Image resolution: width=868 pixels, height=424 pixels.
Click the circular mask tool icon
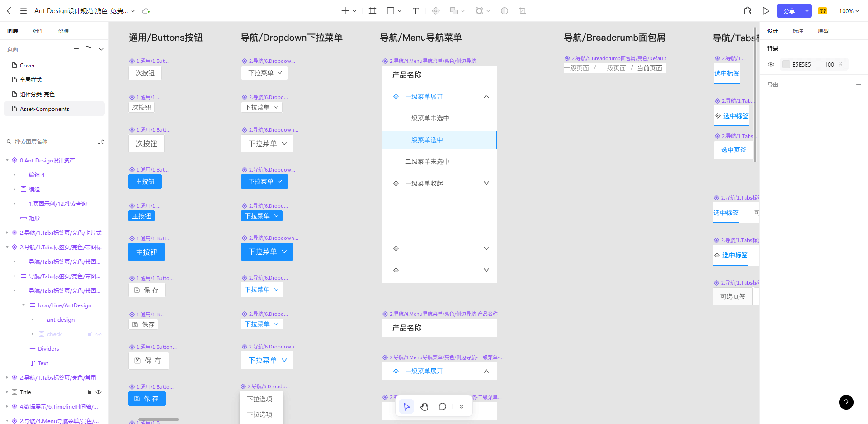(x=505, y=11)
